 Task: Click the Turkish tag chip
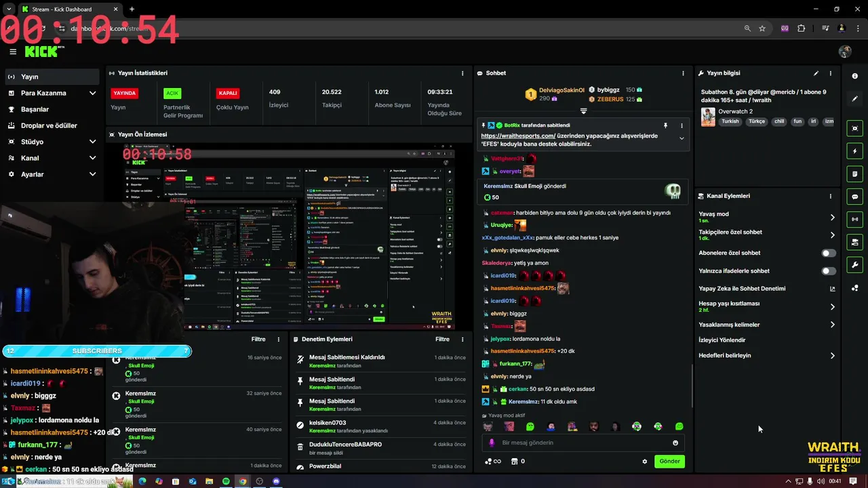pyautogui.click(x=730, y=121)
